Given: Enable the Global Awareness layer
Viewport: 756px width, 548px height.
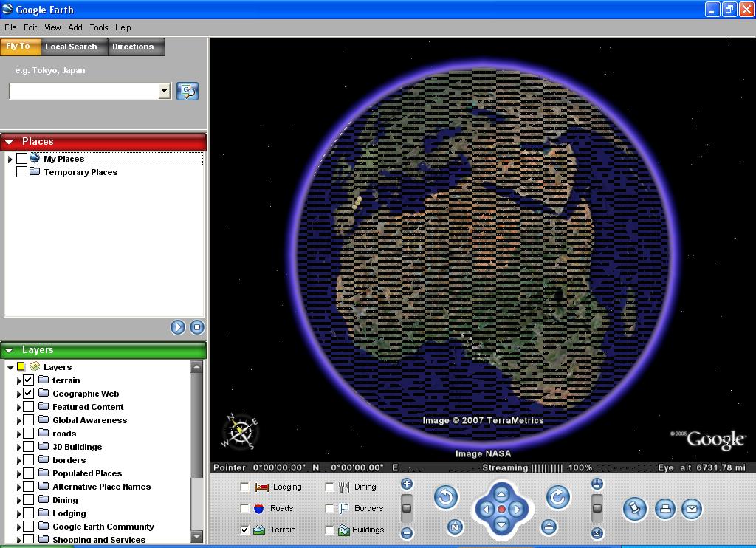Looking at the screenshot, I should tap(29, 420).
